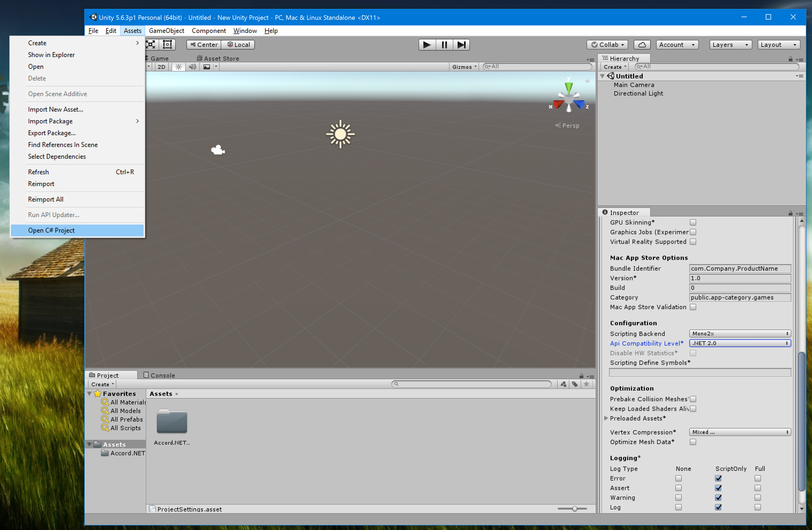Expand the Preloaded Assets section

tap(606, 418)
